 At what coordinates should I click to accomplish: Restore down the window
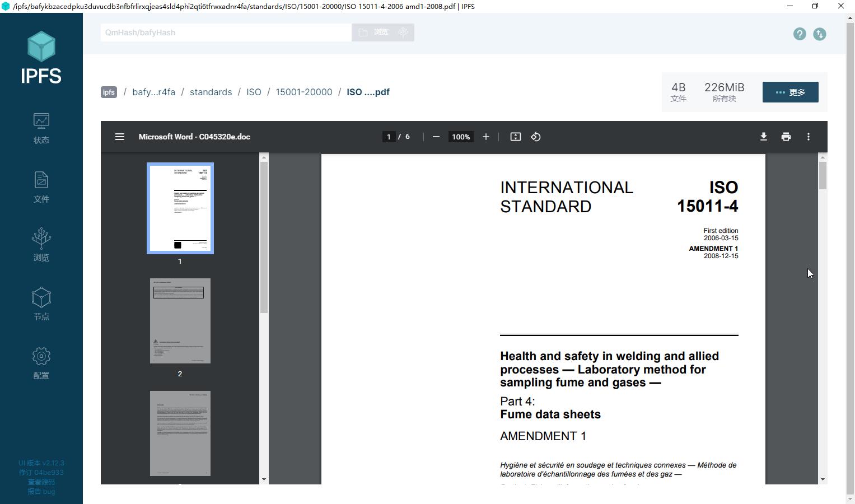click(815, 6)
